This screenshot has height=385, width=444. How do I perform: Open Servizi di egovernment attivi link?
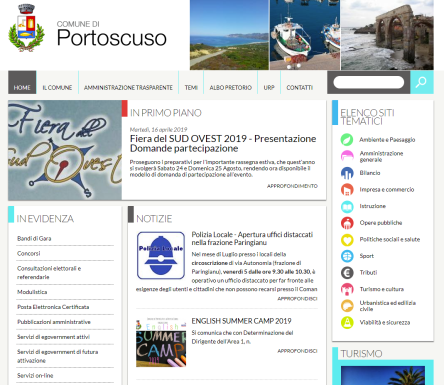tap(54, 337)
